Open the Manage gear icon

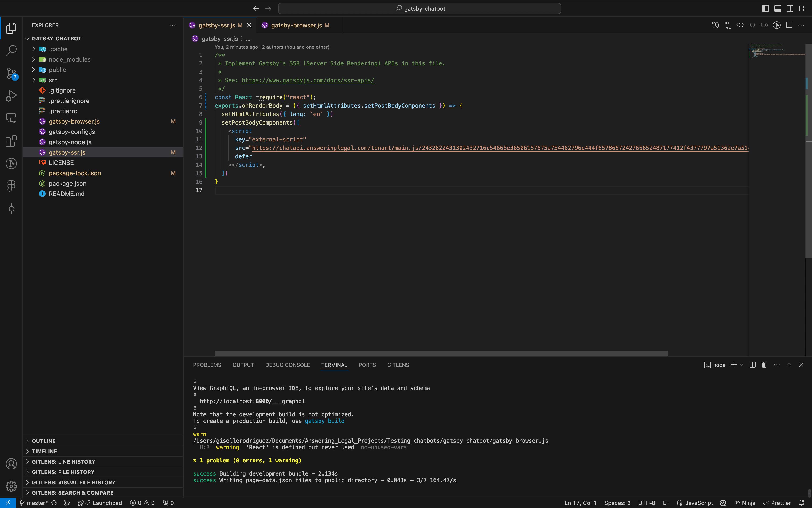11,486
